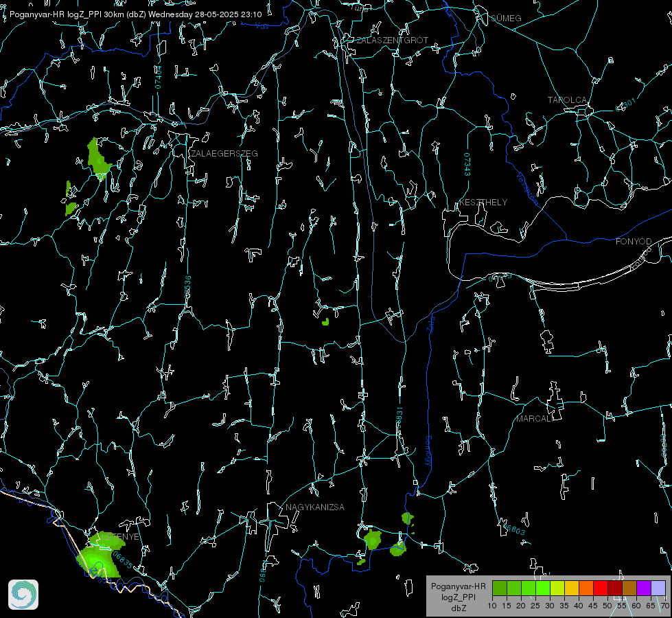
Task: Pick the 10-15 dBZ dark green swatch
Action: (x=500, y=588)
